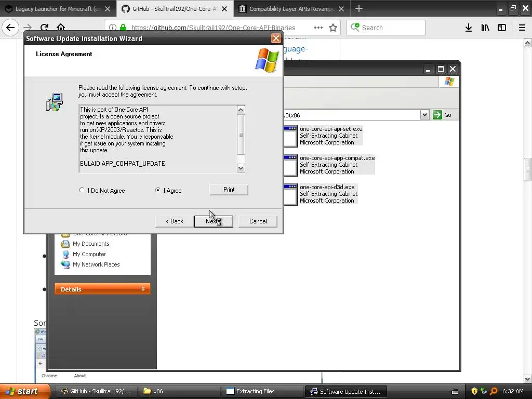Open site information icon in address bar

113,28
